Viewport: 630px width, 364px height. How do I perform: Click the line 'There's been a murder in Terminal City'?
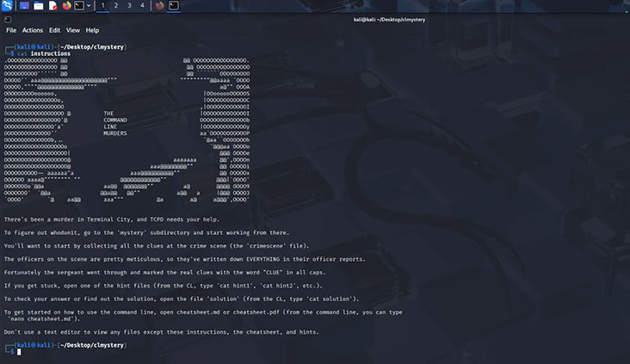pyautogui.click(x=112, y=219)
